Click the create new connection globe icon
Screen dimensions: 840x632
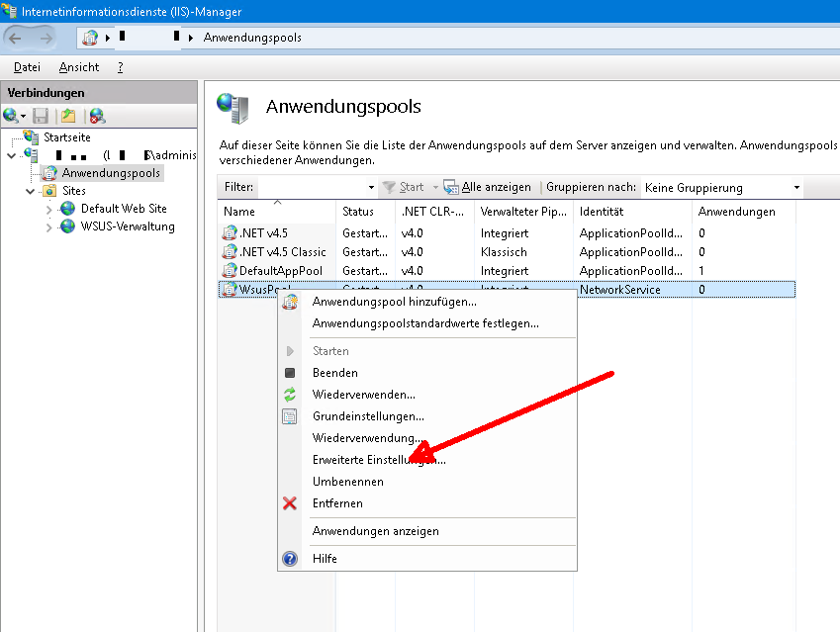click(x=12, y=116)
